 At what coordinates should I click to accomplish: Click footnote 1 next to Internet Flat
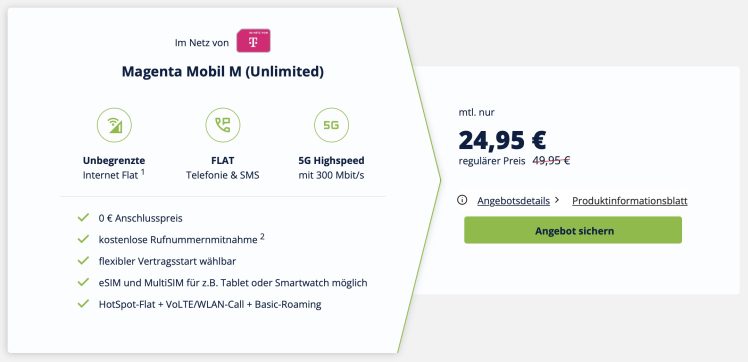(143, 172)
